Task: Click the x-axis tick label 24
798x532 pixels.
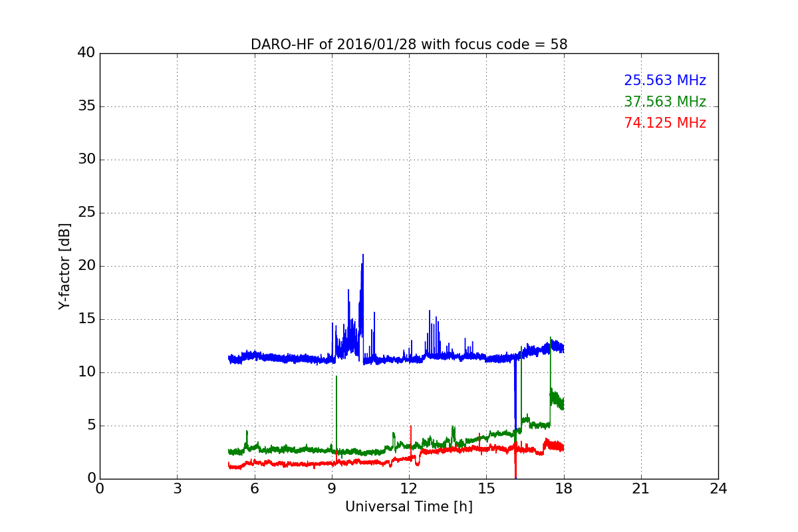Action: point(718,489)
